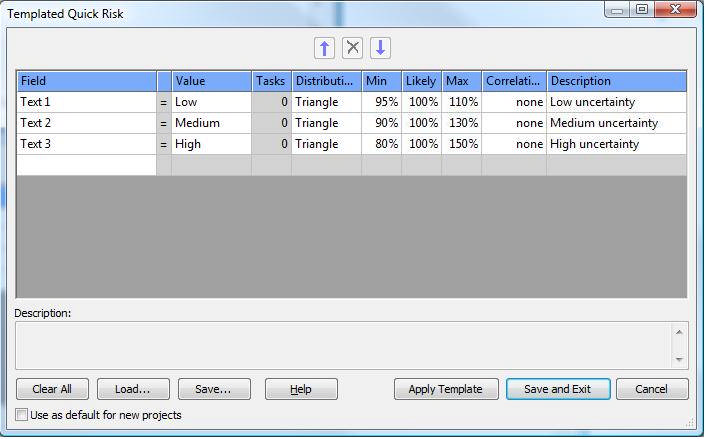This screenshot has width=706, height=439.
Task: Click the 'none' correlation cell in Medium row
Action: pos(514,123)
